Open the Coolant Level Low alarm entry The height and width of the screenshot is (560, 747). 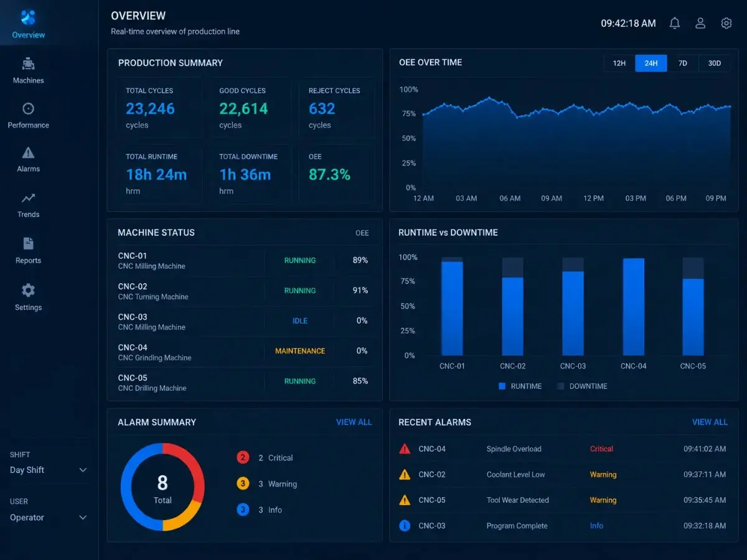click(x=563, y=474)
